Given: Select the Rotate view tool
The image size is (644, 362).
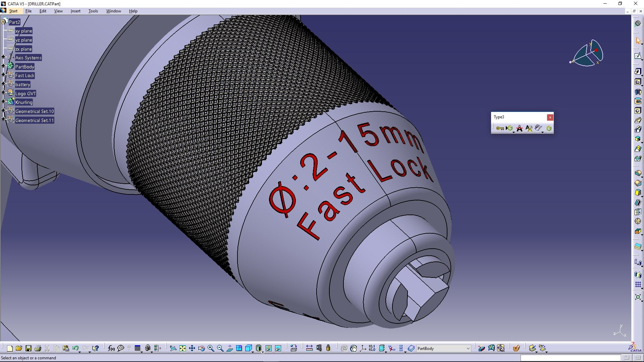Looking at the screenshot, I should coord(201,349).
